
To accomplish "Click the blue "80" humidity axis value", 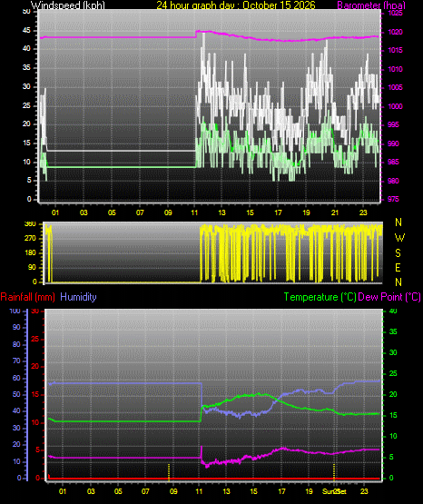I will pyautogui.click(x=16, y=344).
